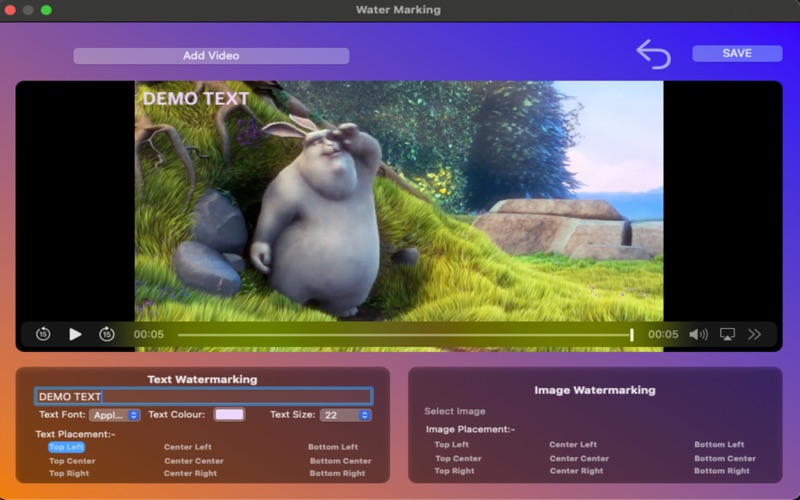Choose Top Center image placement
Screen dimensions: 800x500
coord(458,458)
